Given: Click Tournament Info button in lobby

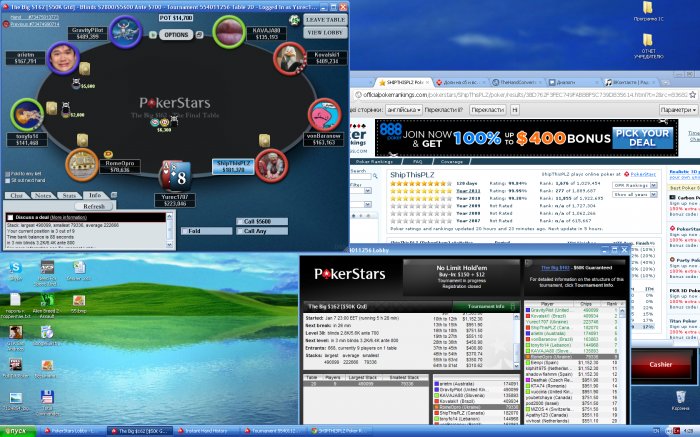Looking at the screenshot, I should (486, 307).
